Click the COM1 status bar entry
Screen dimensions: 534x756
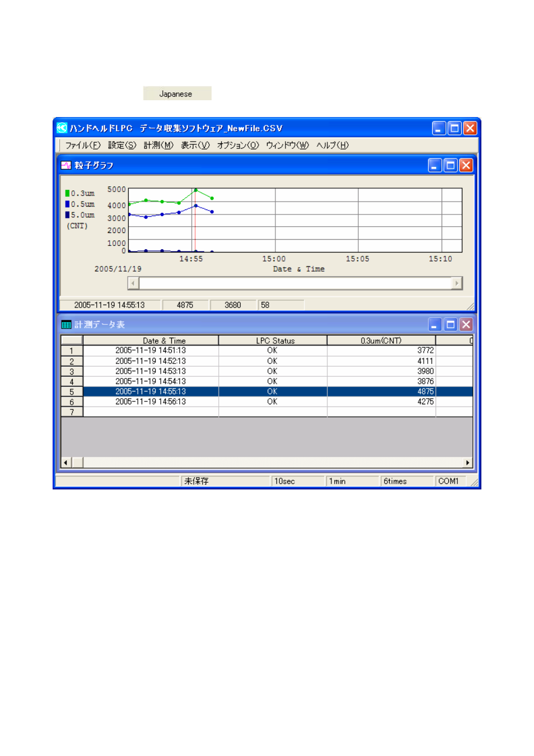451,481
